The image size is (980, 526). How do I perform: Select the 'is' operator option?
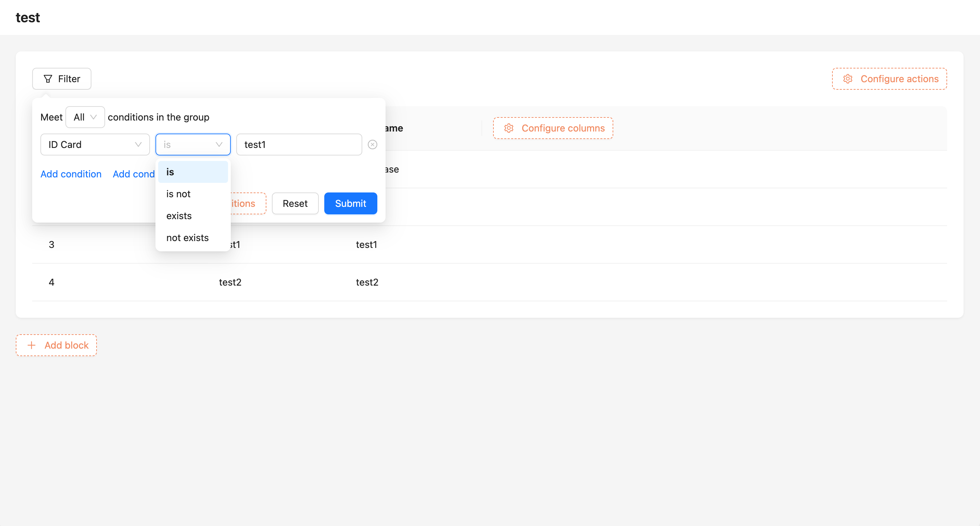click(192, 172)
